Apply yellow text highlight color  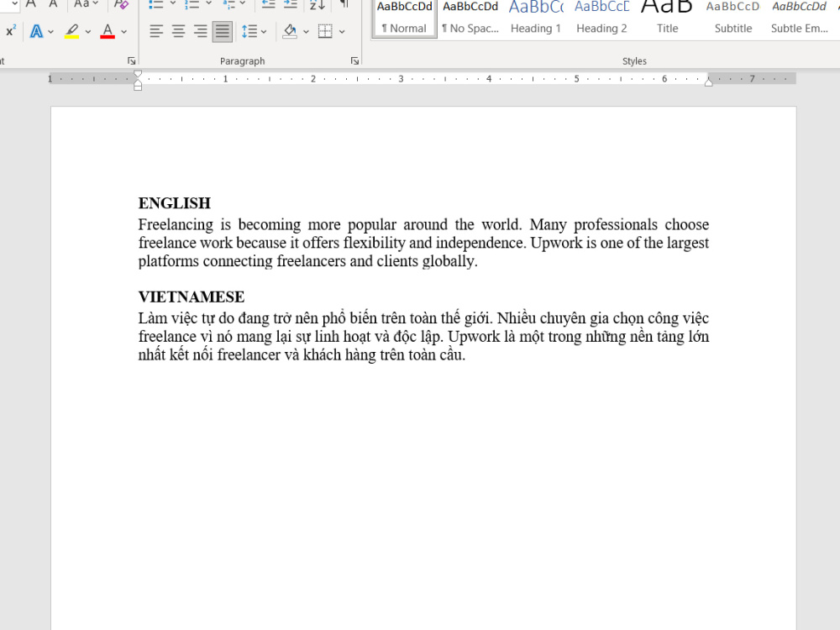[71, 31]
